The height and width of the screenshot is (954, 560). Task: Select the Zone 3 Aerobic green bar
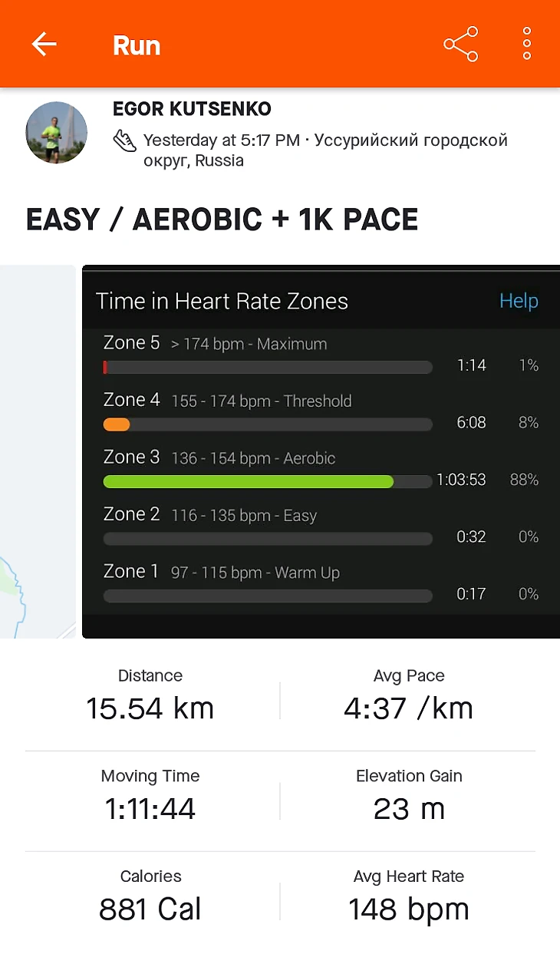click(248, 481)
